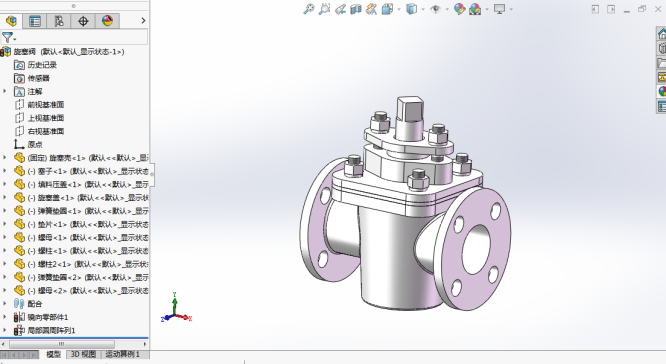Select the 螺母<1> component

pos(81,237)
